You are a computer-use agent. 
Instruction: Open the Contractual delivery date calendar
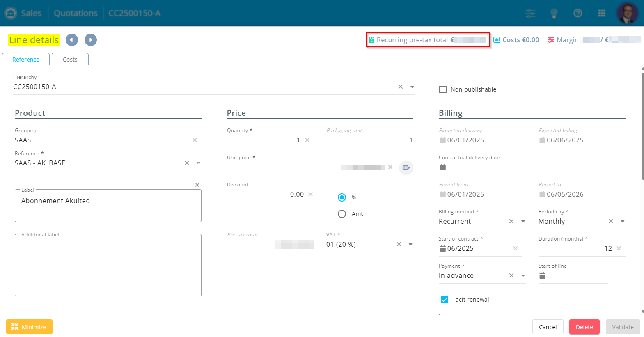pyautogui.click(x=443, y=167)
